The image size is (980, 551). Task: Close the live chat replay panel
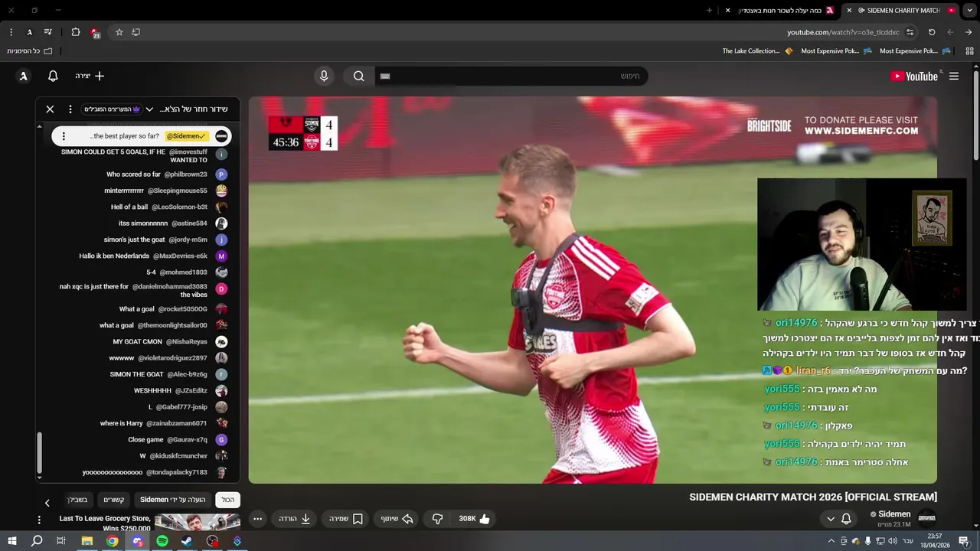click(x=50, y=109)
